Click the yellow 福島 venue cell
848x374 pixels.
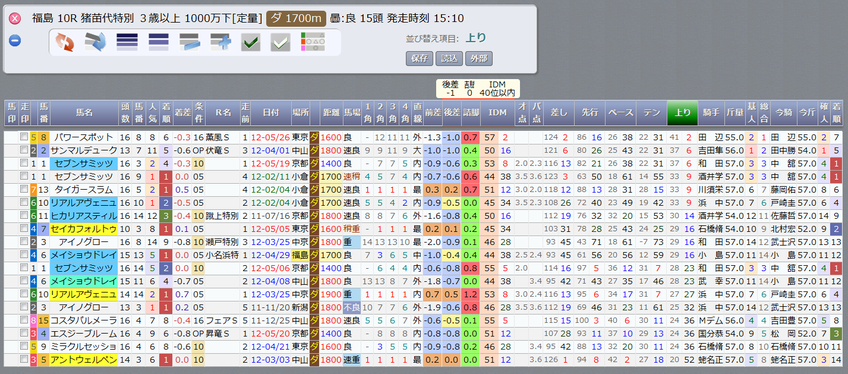pos(300,255)
